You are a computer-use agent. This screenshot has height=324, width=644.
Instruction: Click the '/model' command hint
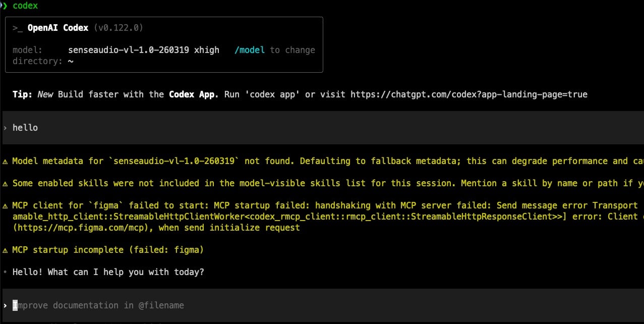(250, 50)
